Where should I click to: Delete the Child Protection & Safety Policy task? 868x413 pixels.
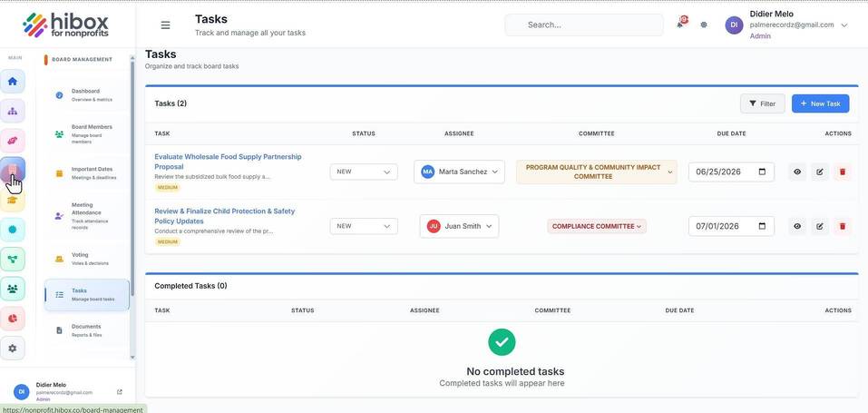(x=843, y=226)
